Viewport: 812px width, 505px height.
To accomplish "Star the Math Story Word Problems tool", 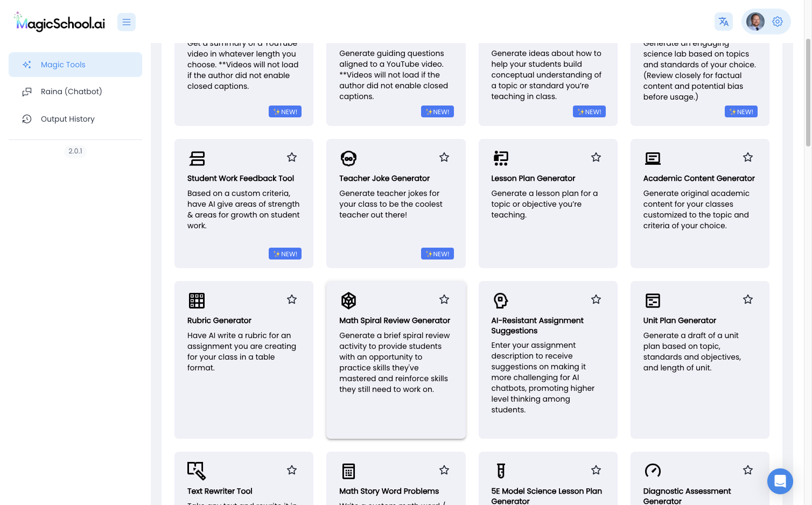I will 444,470.
